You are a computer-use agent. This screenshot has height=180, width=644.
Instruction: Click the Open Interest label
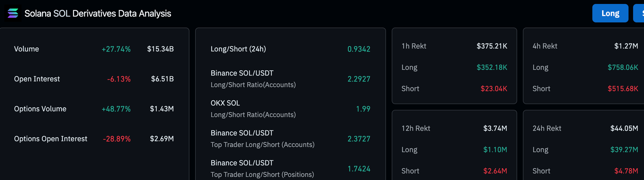click(37, 79)
